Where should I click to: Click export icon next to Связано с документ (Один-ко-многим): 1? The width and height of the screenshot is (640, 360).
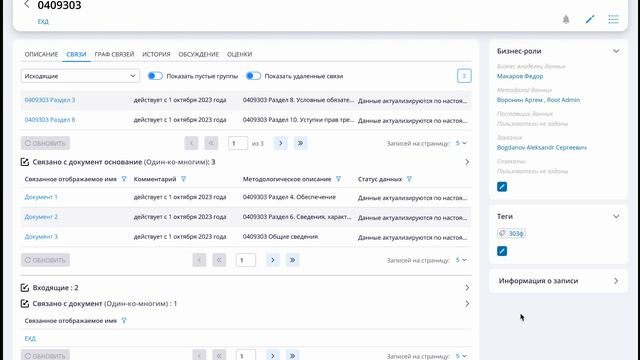pos(24,304)
